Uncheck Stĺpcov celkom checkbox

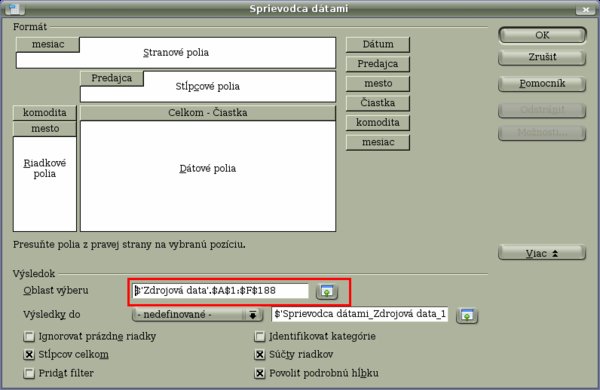(29, 354)
